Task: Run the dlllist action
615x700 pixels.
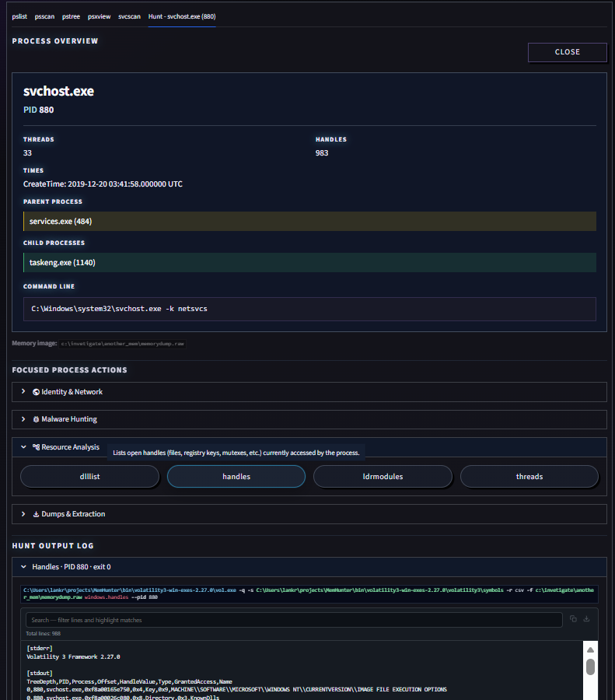Action: click(89, 476)
